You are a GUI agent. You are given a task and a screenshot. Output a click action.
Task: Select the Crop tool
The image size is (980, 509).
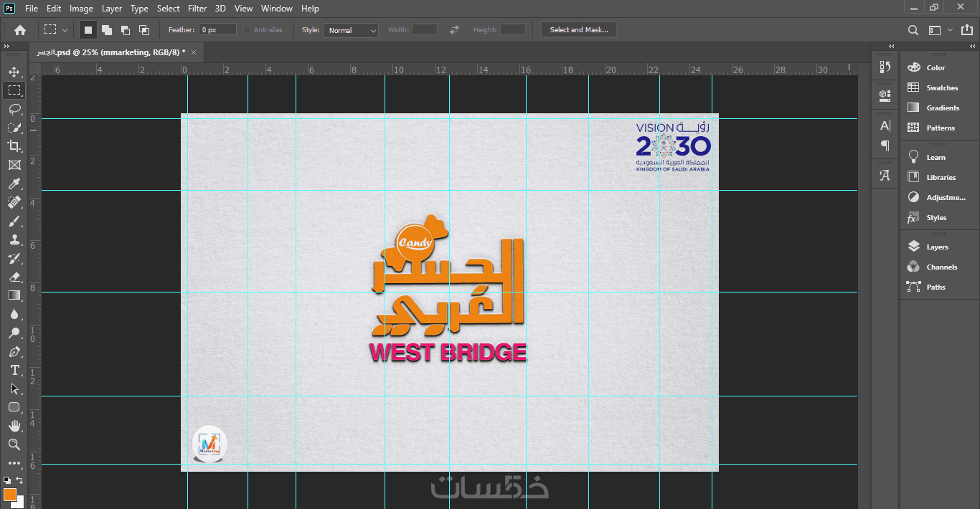tap(14, 146)
